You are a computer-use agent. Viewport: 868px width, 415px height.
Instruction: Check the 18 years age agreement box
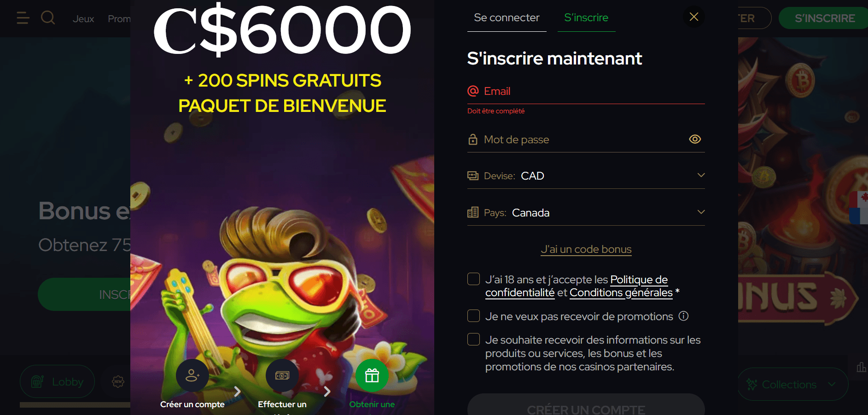click(x=473, y=279)
